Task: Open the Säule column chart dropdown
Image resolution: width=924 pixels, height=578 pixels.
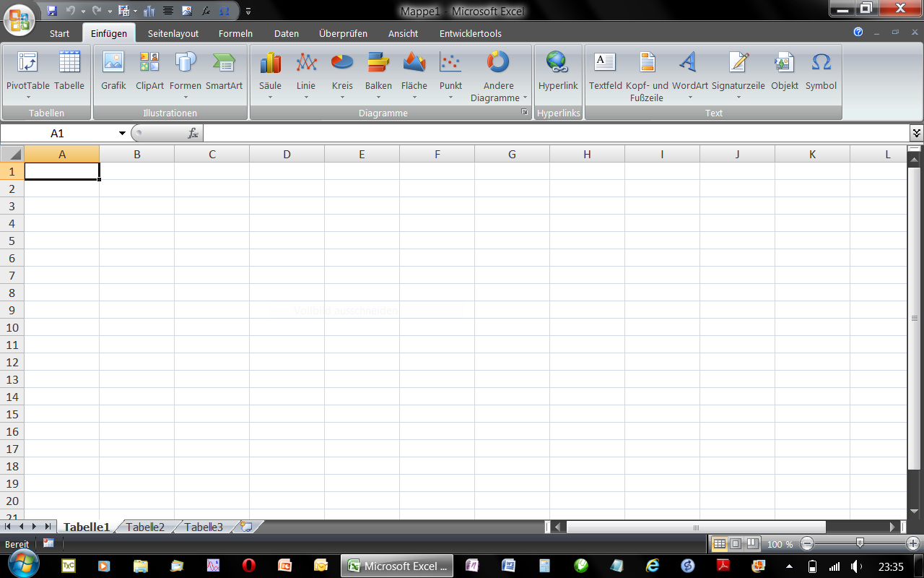Action: [x=270, y=75]
